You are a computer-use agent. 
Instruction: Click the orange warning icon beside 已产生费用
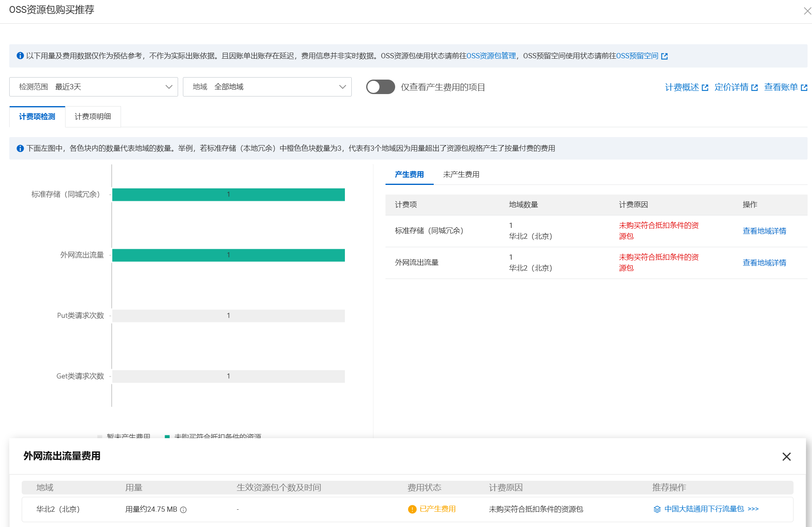(412, 509)
